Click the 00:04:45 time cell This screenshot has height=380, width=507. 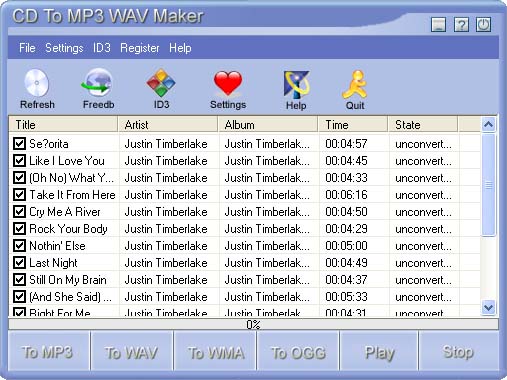tap(346, 161)
